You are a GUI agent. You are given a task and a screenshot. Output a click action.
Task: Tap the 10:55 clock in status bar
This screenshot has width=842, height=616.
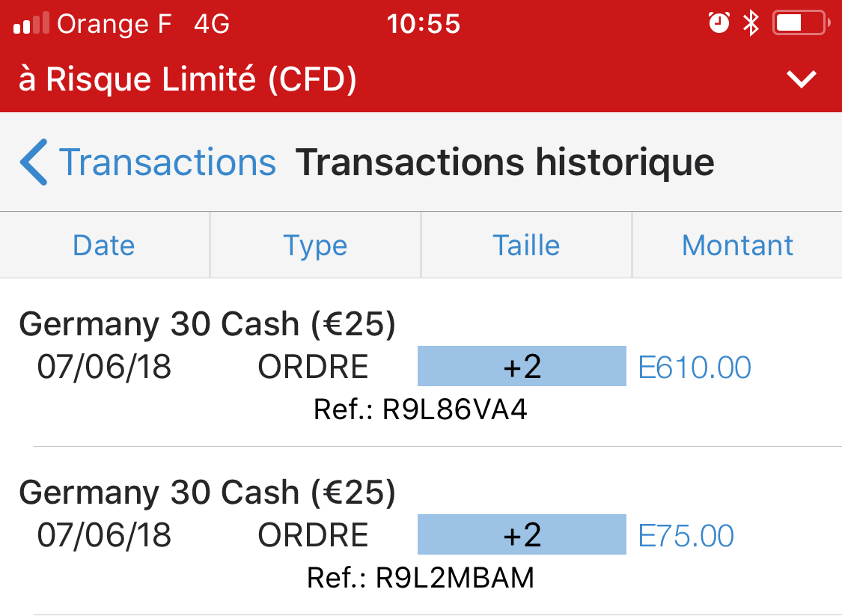click(424, 25)
